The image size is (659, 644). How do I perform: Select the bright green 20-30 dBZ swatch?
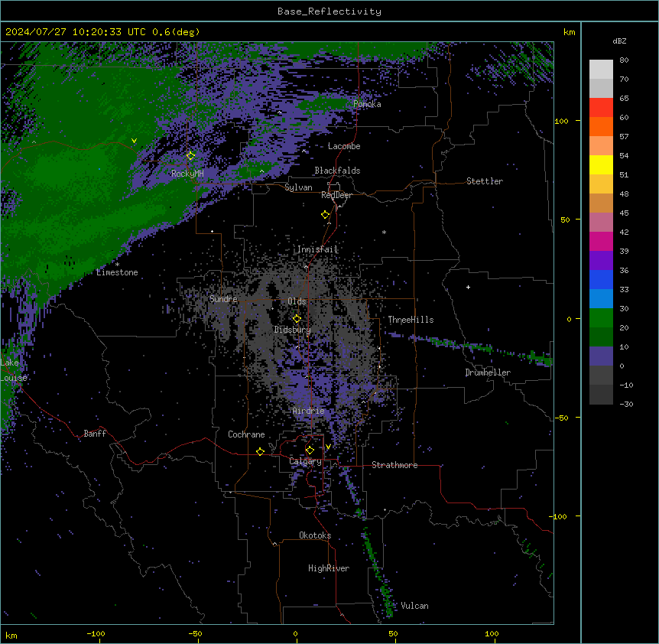601,318
